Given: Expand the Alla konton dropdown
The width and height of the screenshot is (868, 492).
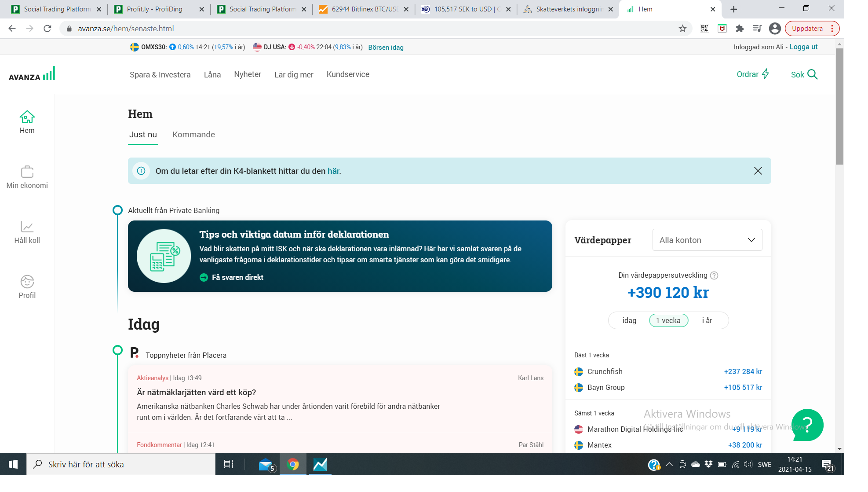Looking at the screenshot, I should (x=707, y=240).
